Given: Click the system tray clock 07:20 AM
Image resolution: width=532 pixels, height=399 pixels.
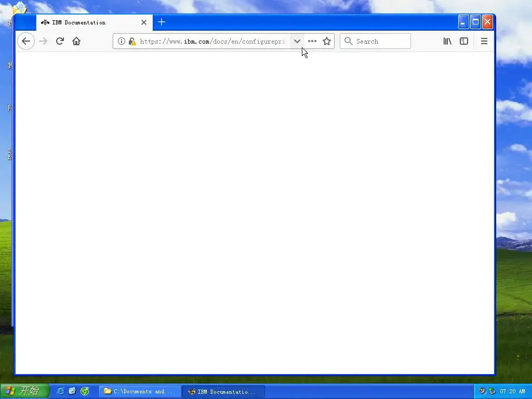Looking at the screenshot, I should (512, 391).
